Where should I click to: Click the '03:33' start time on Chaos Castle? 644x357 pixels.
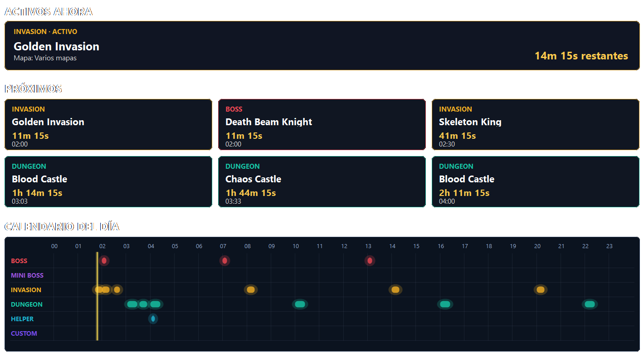click(x=233, y=201)
